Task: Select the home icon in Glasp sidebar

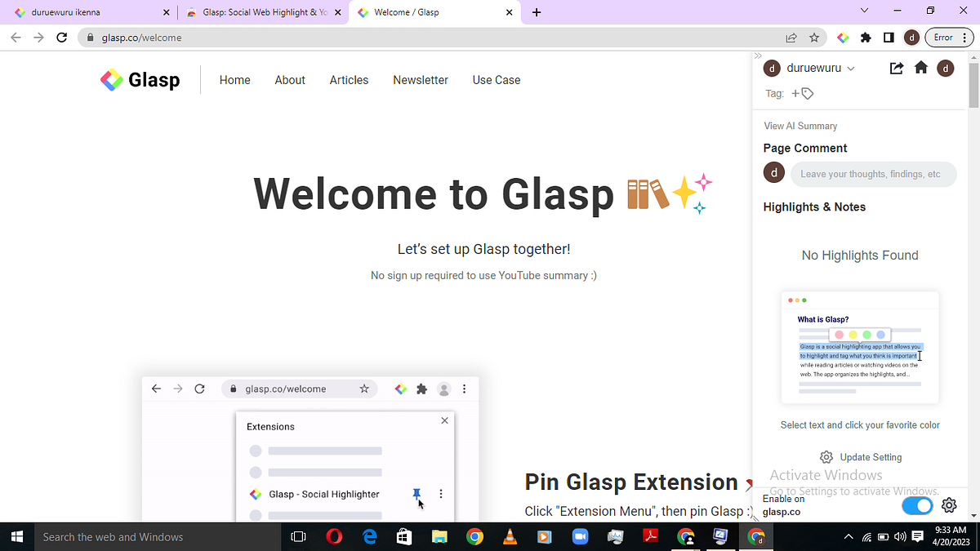Action: [x=920, y=69]
